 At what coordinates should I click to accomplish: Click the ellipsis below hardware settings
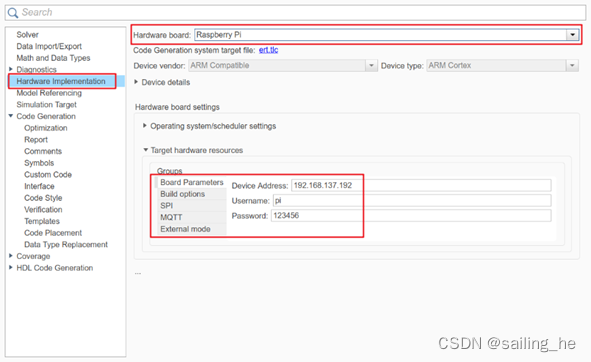tap(138, 273)
